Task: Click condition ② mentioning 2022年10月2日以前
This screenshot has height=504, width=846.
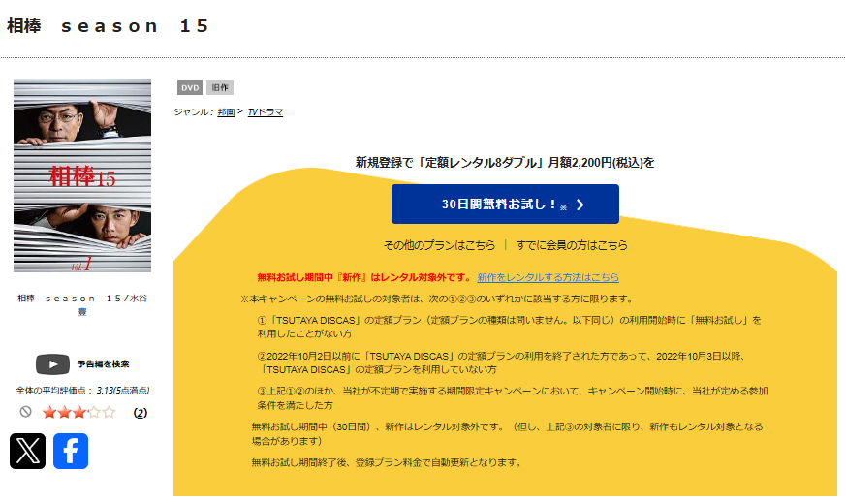Action: [502, 362]
